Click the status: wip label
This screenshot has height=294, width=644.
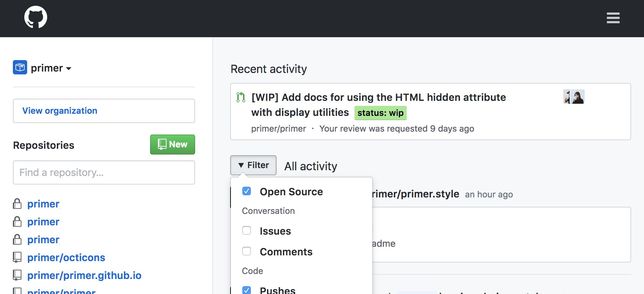coord(381,113)
